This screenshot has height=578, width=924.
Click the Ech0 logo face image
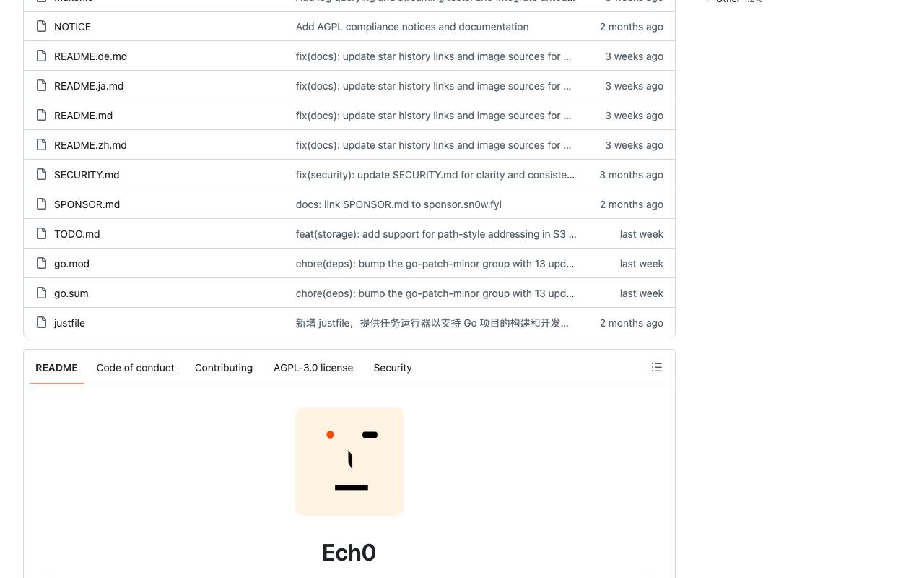tap(349, 462)
